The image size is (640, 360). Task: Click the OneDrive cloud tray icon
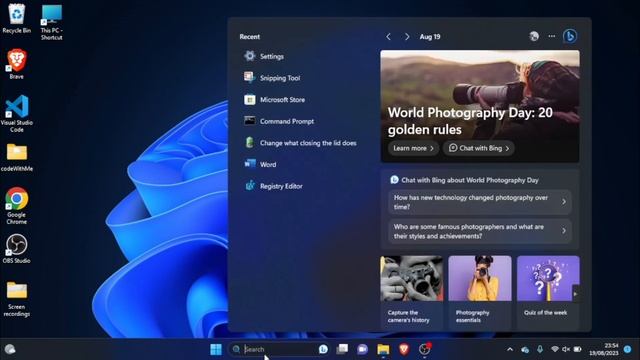(525, 349)
